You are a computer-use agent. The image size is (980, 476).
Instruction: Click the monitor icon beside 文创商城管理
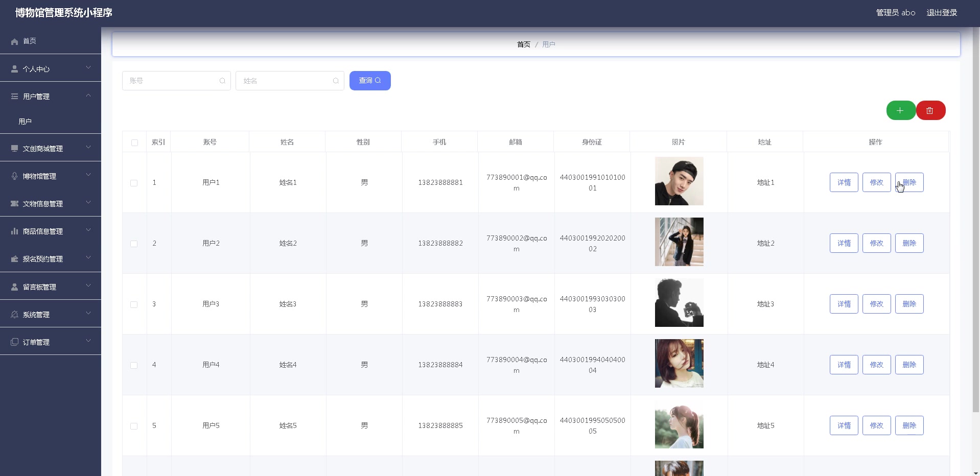(x=14, y=149)
